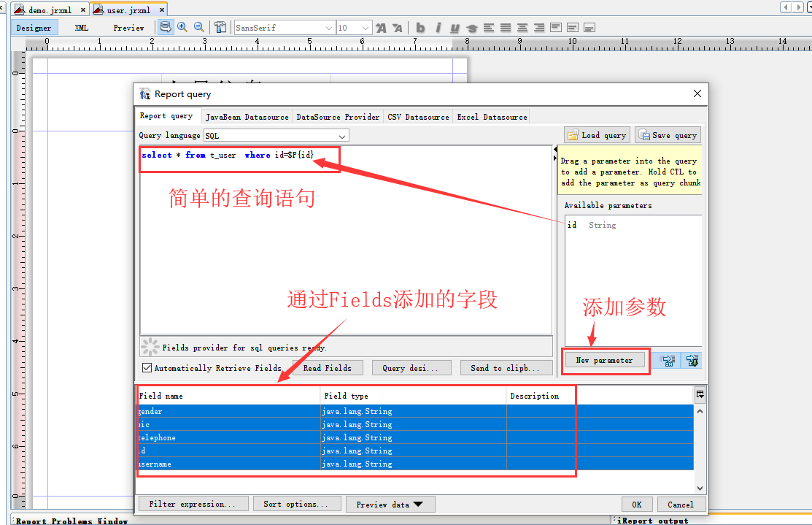Toggle italic text formatting
The width and height of the screenshot is (812, 525).
437,27
